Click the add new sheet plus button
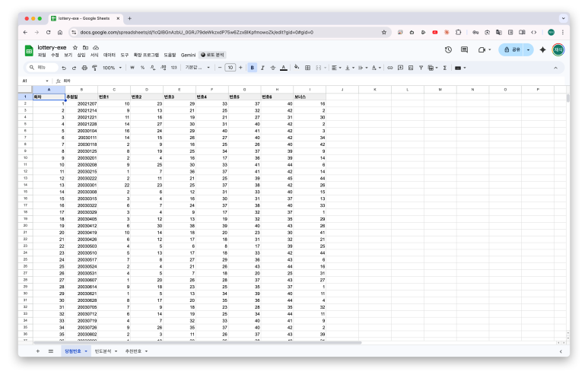Viewport: 588px width, 381px height. coord(38,351)
